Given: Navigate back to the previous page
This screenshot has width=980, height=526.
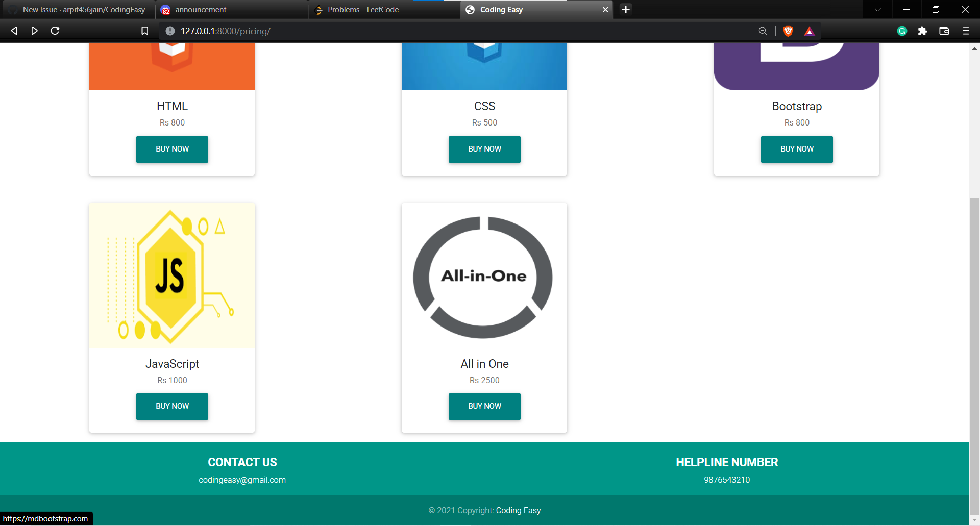Looking at the screenshot, I should pyautogui.click(x=14, y=31).
